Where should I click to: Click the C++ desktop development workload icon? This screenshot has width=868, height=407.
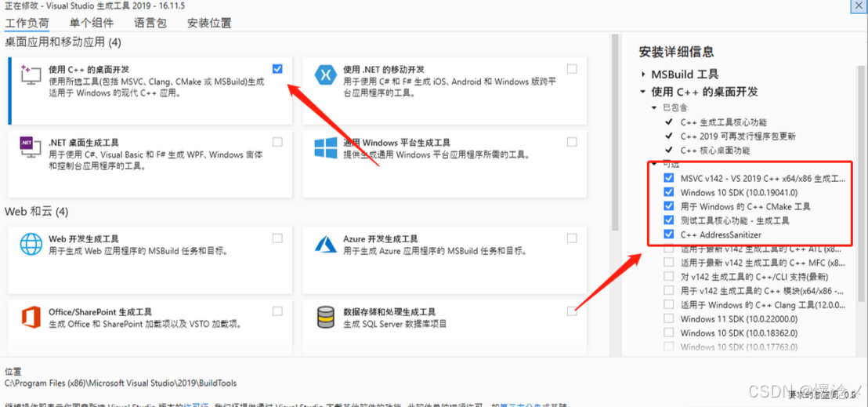[30, 74]
